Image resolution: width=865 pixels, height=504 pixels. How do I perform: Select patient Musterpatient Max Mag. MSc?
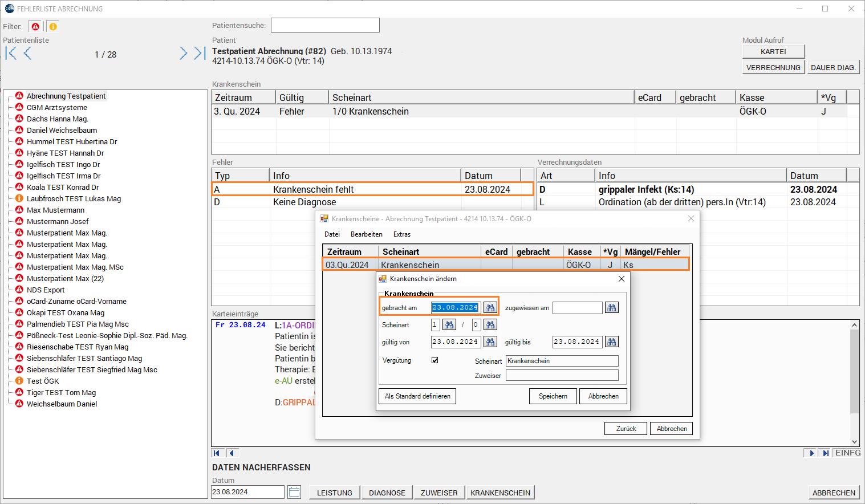pos(75,267)
